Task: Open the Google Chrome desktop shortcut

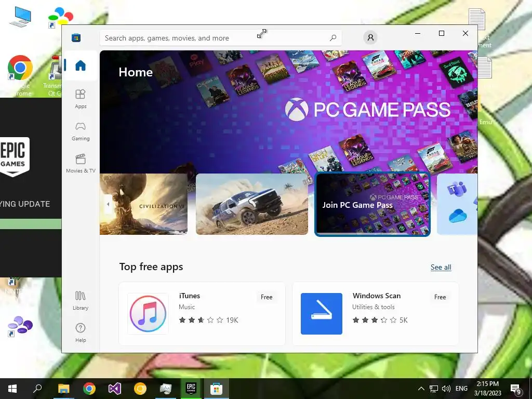Action: [x=20, y=75]
